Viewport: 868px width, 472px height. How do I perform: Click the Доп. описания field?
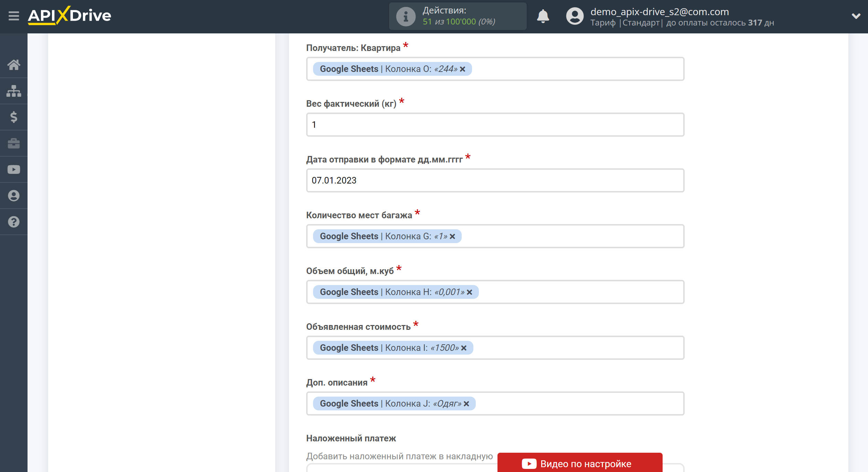(495, 403)
